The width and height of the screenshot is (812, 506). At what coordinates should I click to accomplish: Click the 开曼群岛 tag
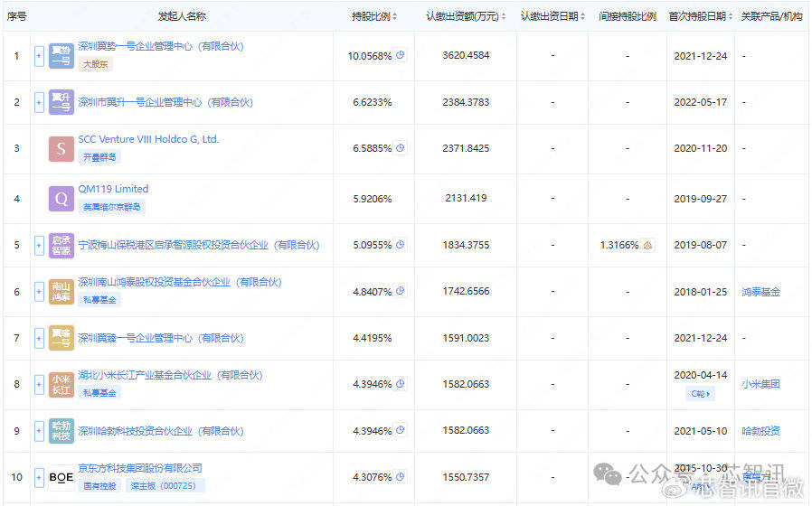coord(99,157)
